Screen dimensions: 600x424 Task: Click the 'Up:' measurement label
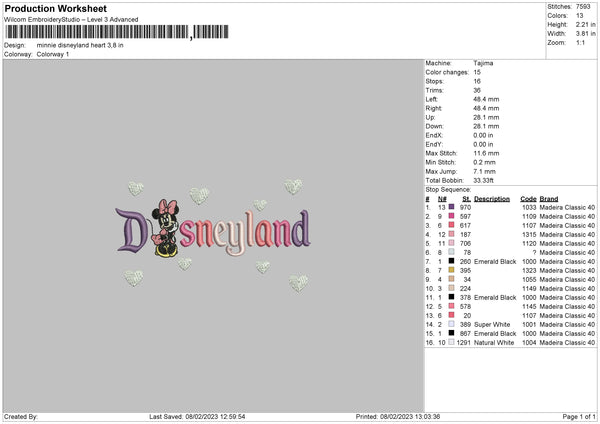point(430,117)
